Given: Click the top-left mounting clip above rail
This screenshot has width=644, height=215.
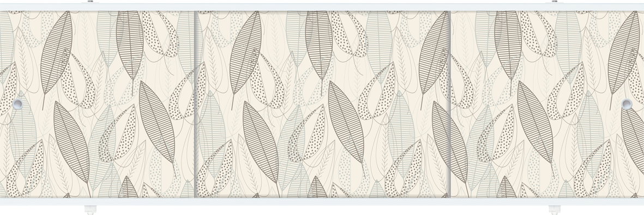Looking at the screenshot, I should point(91,2).
